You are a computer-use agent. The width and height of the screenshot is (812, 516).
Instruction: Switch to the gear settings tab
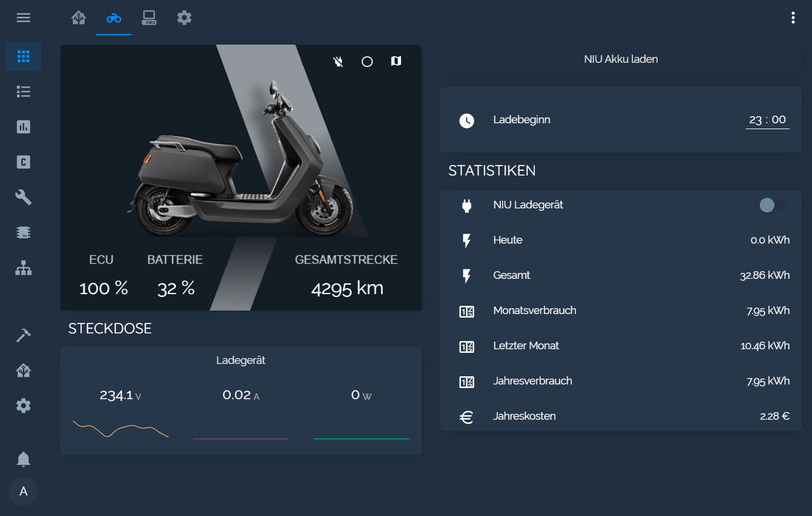[x=184, y=18]
